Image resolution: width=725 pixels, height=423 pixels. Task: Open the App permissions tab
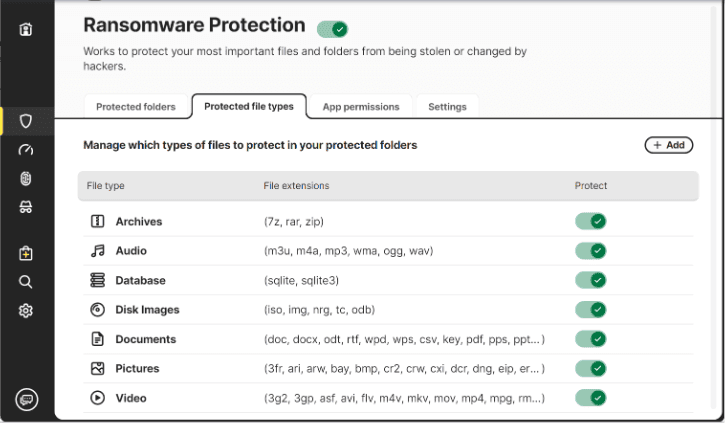360,107
